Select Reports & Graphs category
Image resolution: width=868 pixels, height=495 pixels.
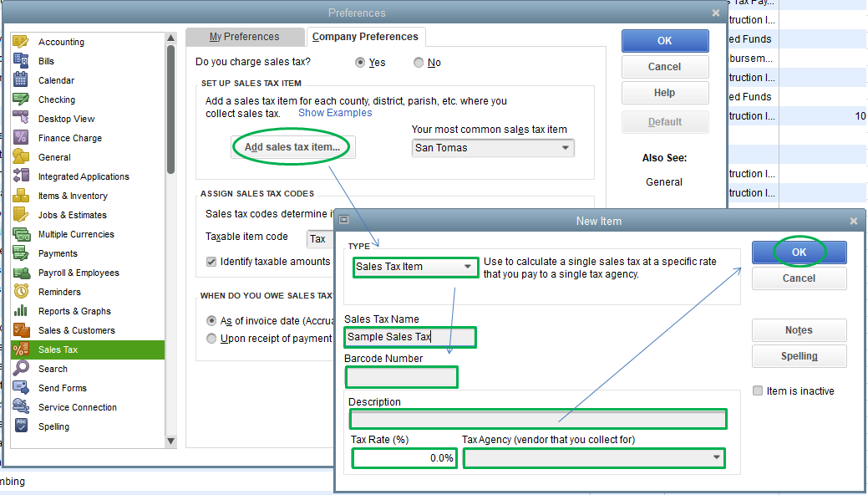tap(74, 311)
